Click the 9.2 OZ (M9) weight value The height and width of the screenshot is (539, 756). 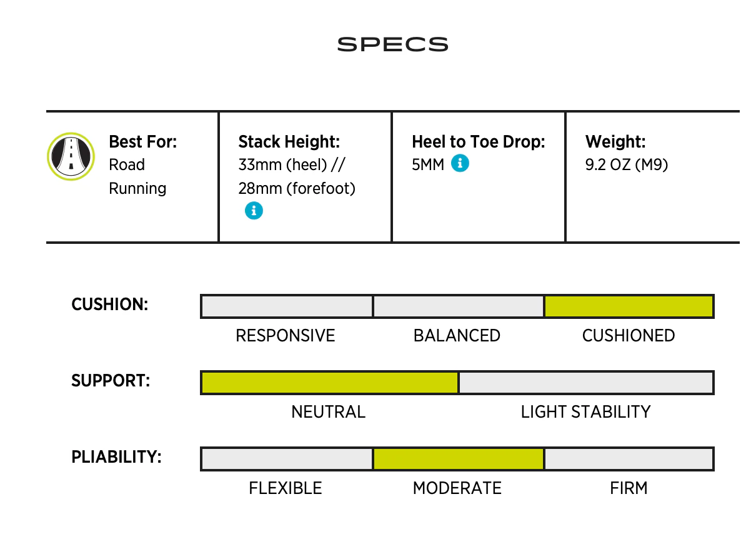click(x=627, y=166)
